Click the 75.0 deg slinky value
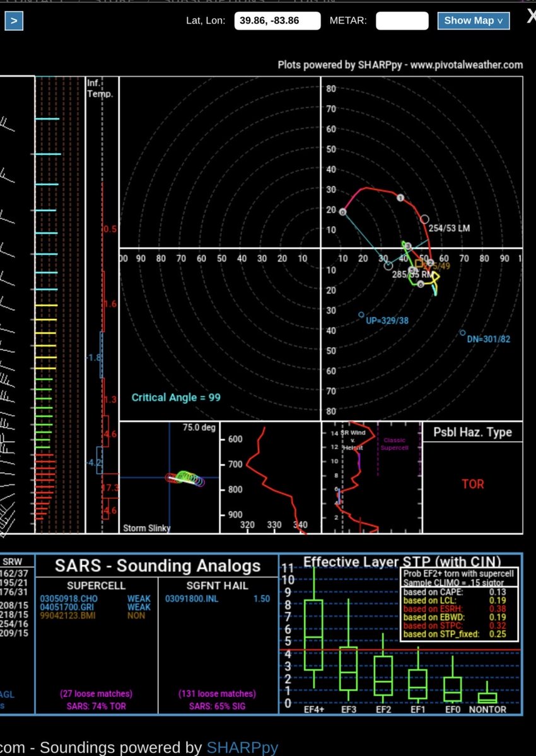This screenshot has height=756, width=536. [x=201, y=428]
